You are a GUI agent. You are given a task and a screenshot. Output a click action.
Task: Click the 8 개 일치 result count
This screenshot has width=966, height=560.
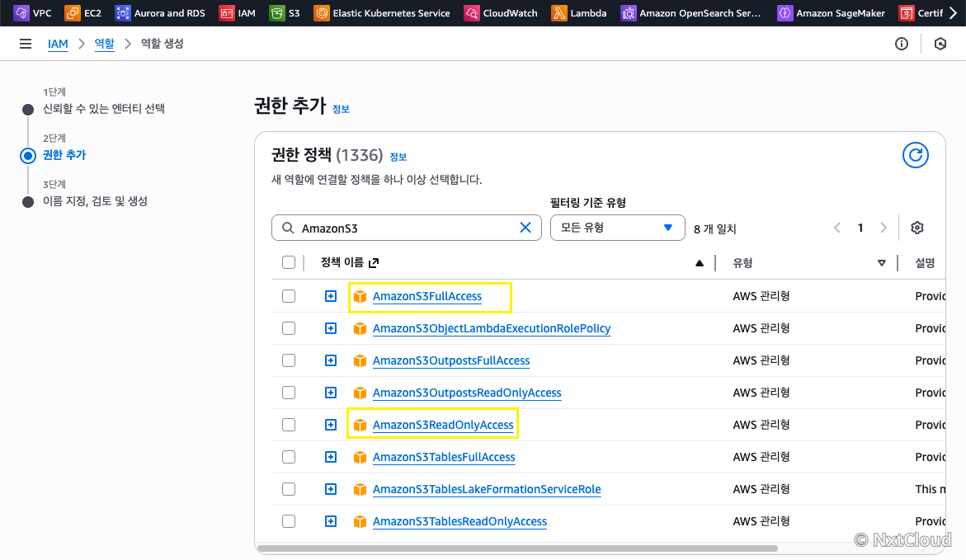714,229
